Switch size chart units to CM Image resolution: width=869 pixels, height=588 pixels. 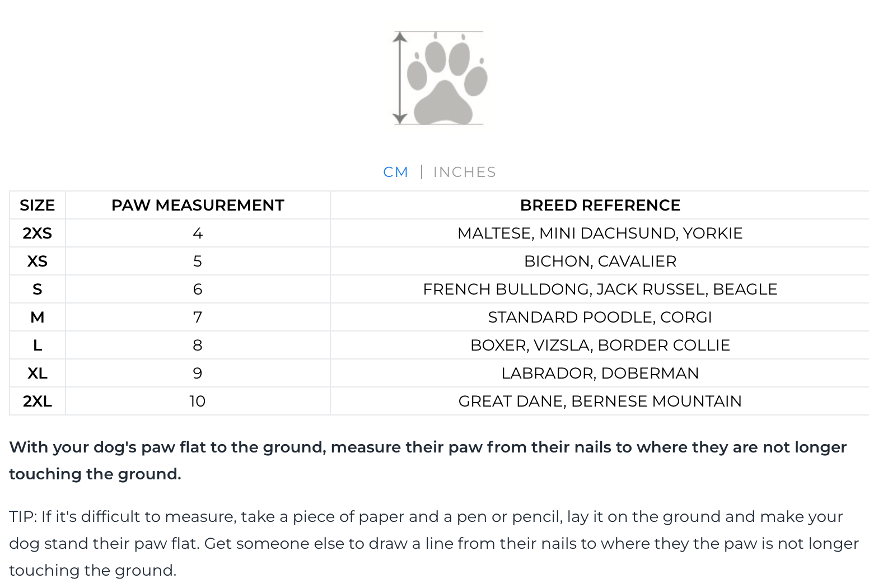coord(395,172)
